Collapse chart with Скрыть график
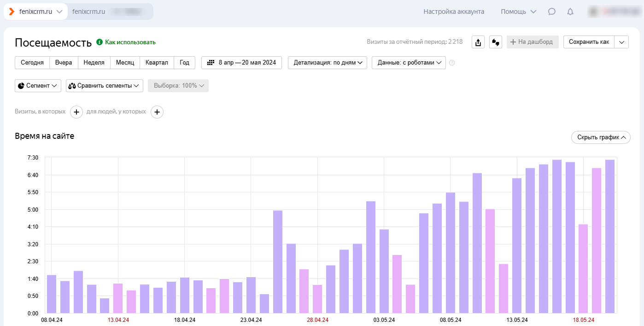644x326 pixels. [601, 137]
